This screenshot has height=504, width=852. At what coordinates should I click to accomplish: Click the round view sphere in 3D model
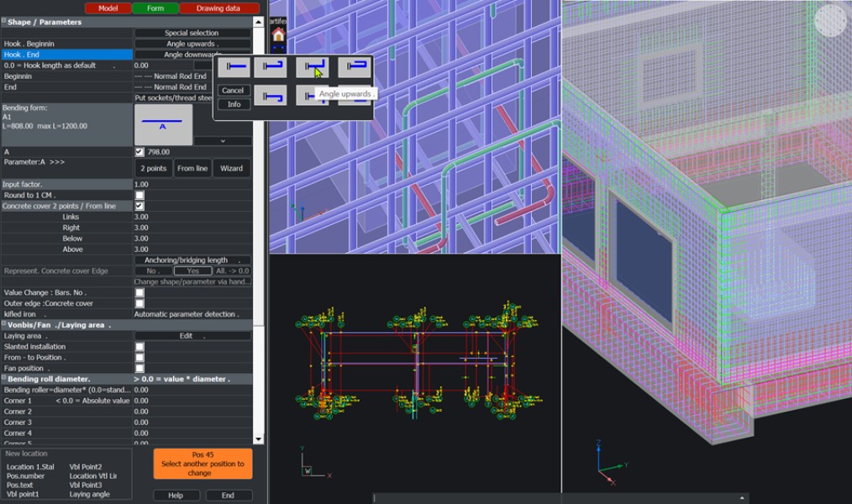coord(831,20)
